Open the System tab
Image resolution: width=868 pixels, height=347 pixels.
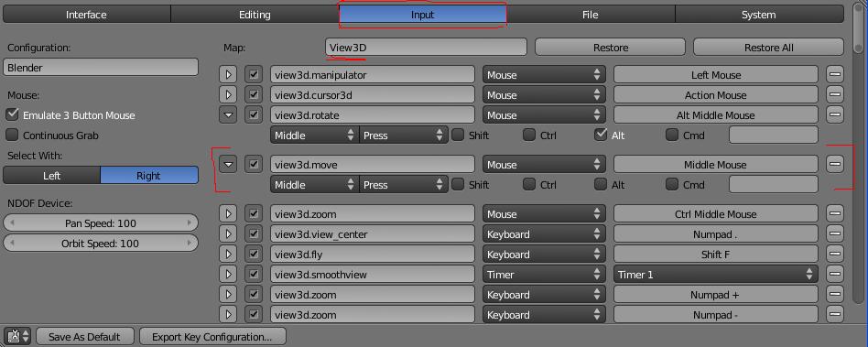(x=758, y=15)
